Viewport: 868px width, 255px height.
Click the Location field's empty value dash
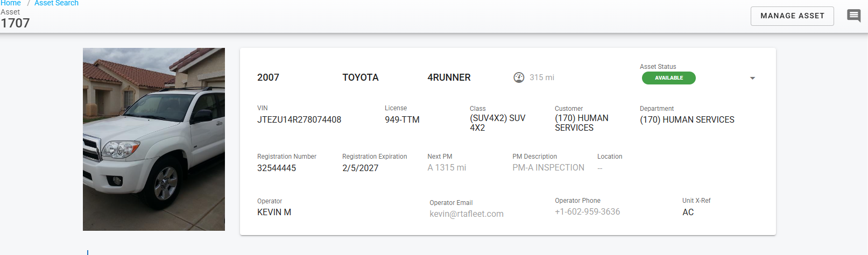coord(600,168)
